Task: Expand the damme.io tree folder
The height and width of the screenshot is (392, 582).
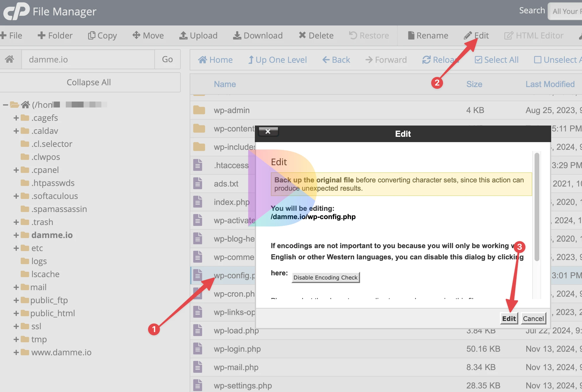Action: [x=16, y=235]
